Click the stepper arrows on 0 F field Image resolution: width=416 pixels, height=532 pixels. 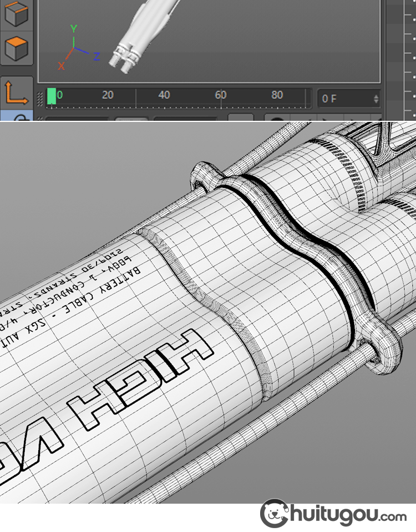pos(376,99)
